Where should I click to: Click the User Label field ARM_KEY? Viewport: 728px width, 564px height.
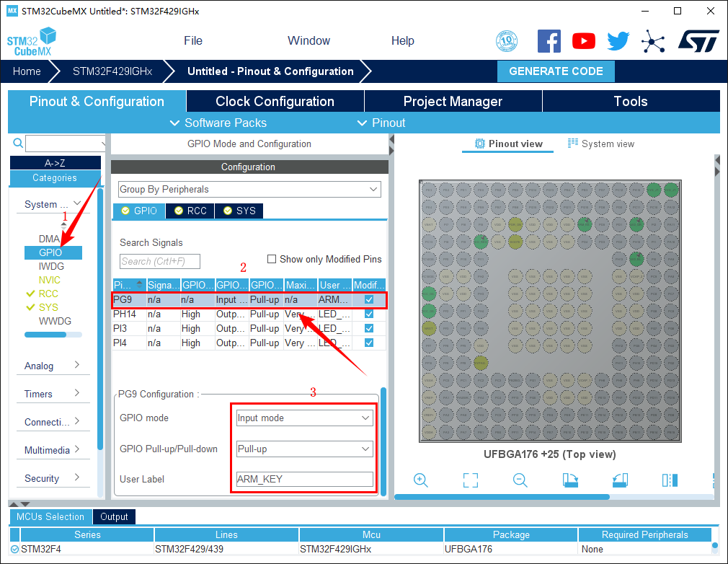coord(305,479)
